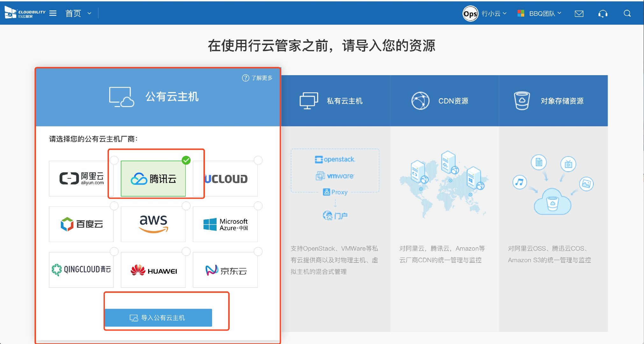Click the Ops user avatar
The height and width of the screenshot is (344, 644).
(470, 13)
